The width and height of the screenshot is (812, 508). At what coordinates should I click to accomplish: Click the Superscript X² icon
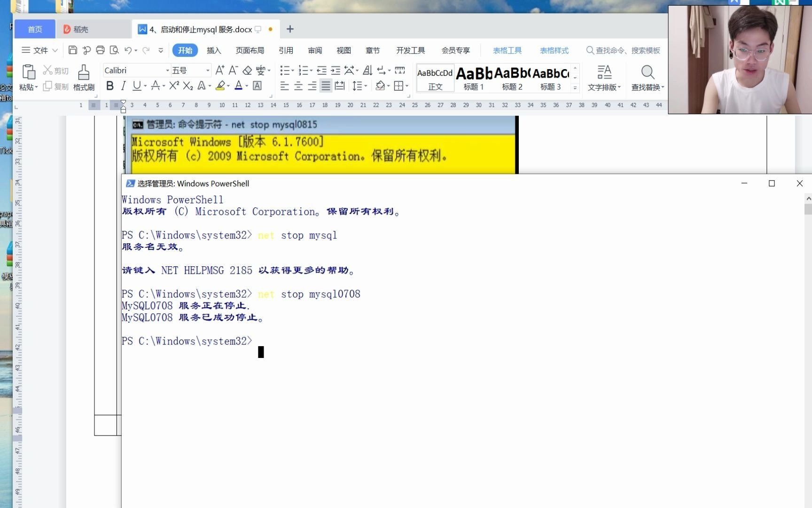(174, 86)
